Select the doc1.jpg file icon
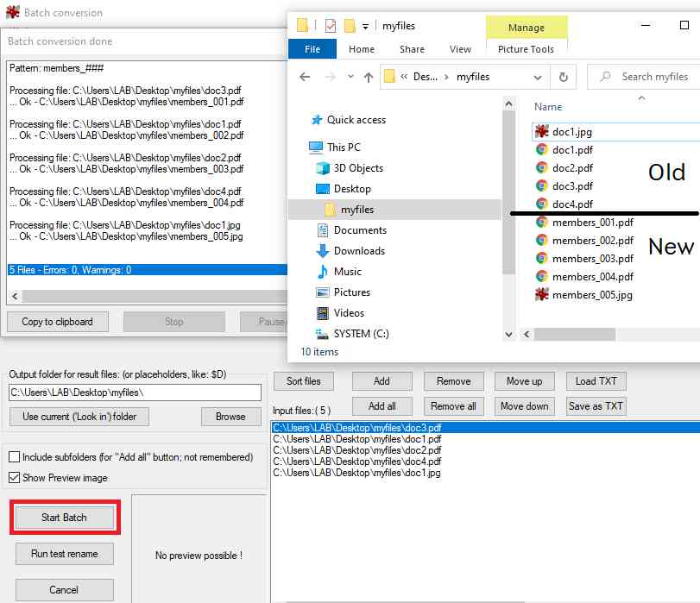Image resolution: width=700 pixels, height=603 pixels. [541, 132]
